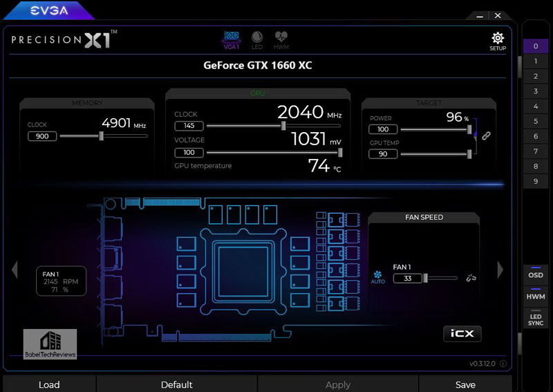Select profile slot 7
The height and width of the screenshot is (392, 553).
coord(535,151)
